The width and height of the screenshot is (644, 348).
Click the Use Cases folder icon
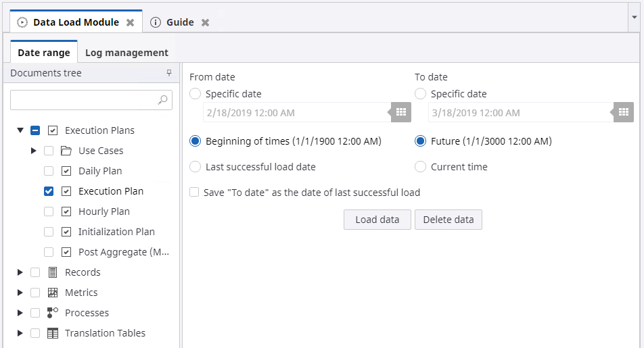point(66,151)
